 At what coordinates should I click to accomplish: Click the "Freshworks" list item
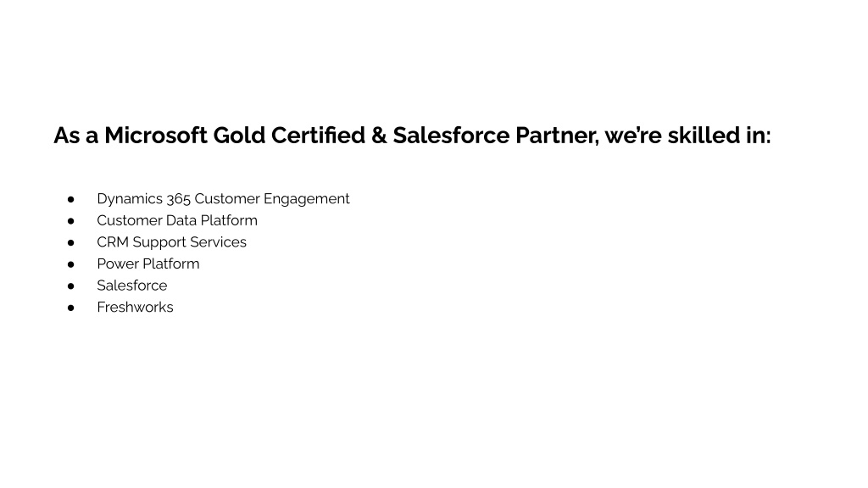coord(135,307)
